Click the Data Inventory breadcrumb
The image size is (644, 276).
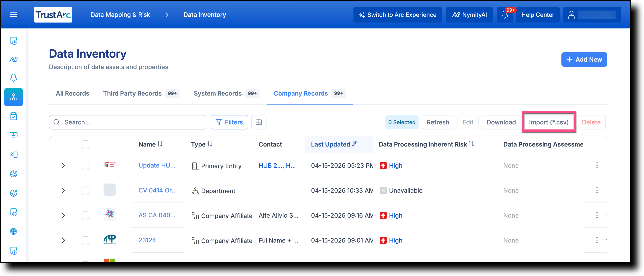coord(205,15)
